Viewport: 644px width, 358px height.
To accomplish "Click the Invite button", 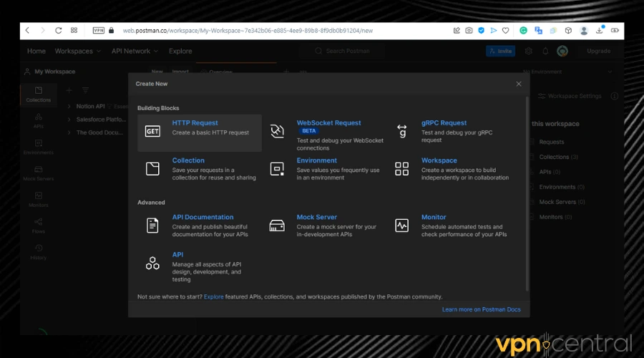I will pos(500,51).
